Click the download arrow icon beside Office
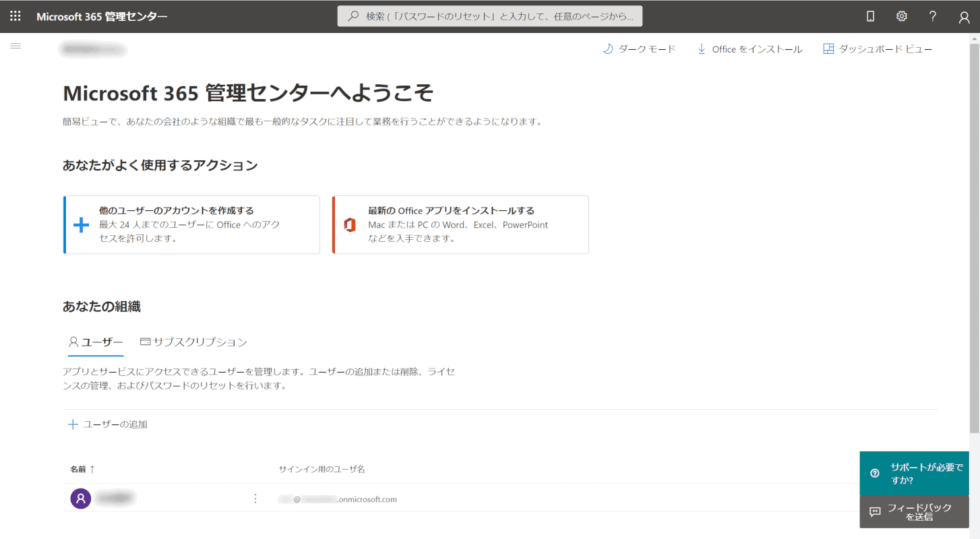Viewport: 980px width, 539px height. [702, 49]
